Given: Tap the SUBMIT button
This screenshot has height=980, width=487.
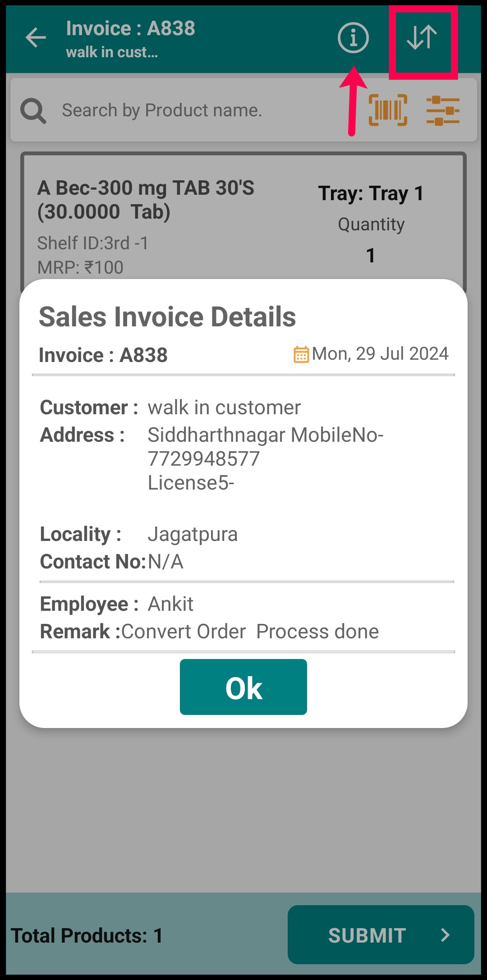Looking at the screenshot, I should click(381, 934).
